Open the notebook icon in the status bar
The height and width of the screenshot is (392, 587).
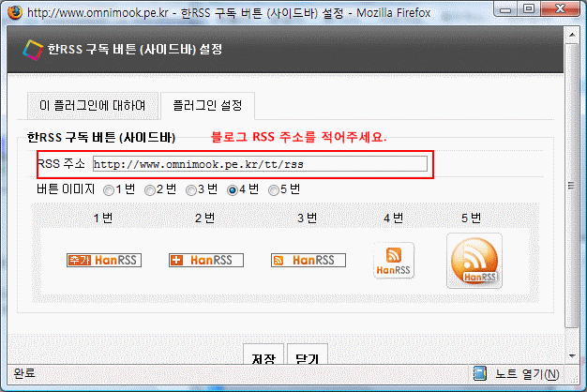(x=479, y=373)
